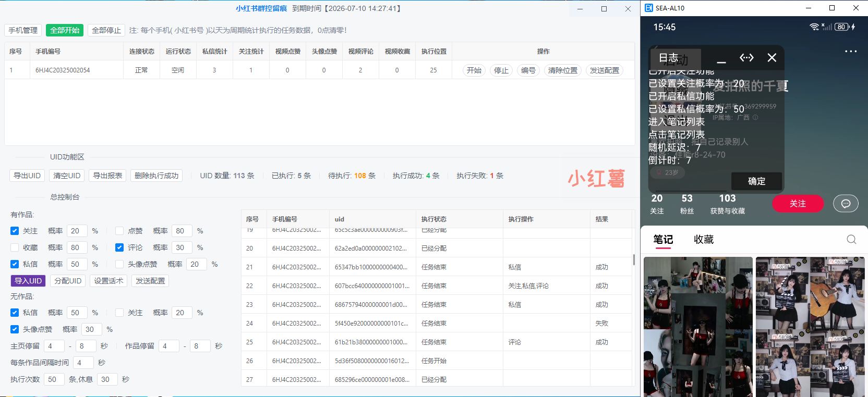Click the 休息 seconds field showing 30
This screenshot has height=397, width=868.
(x=107, y=379)
